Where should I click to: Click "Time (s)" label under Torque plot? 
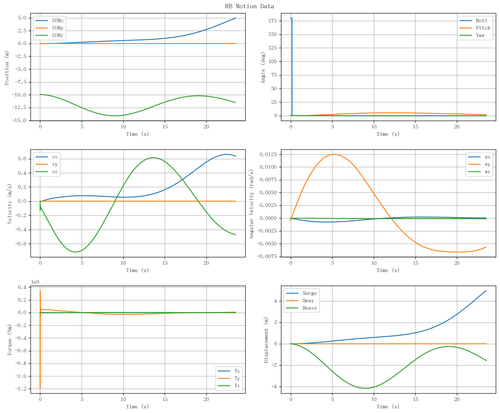[x=138, y=406]
